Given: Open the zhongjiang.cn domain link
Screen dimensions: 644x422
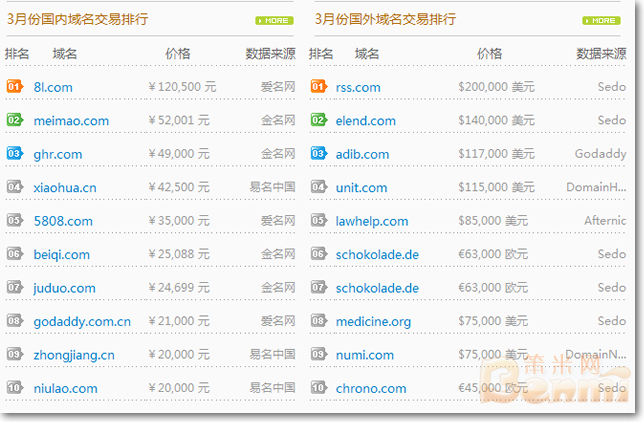Looking at the screenshot, I should click(74, 355).
